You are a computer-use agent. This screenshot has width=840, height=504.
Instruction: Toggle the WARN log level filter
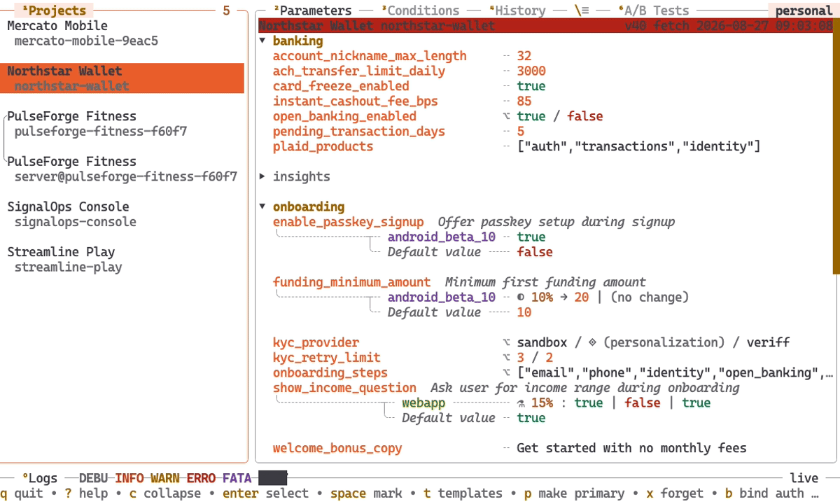click(164, 478)
